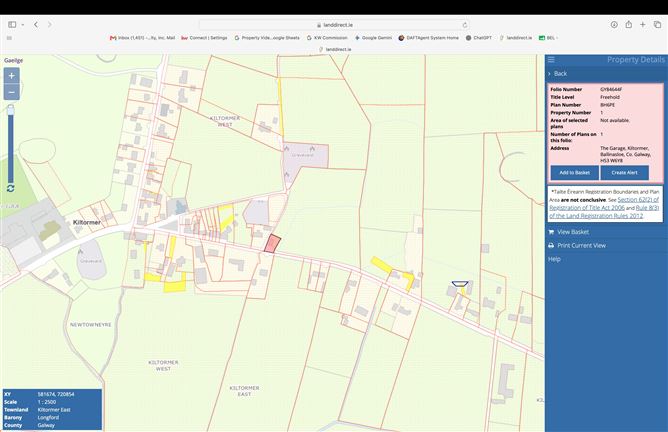Click the Create Alert button
Screen dimensions: 668x432
click(x=625, y=173)
